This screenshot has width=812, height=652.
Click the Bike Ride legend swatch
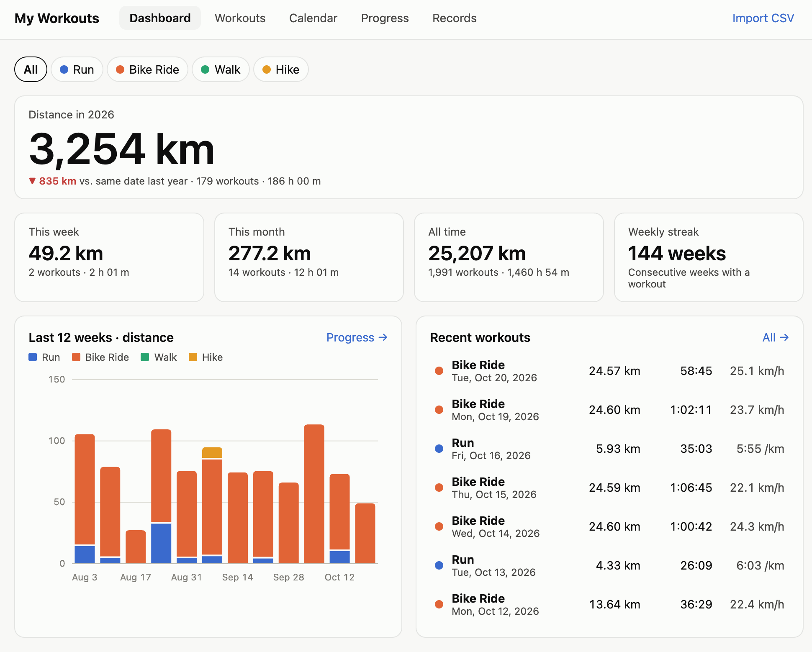[76, 357]
